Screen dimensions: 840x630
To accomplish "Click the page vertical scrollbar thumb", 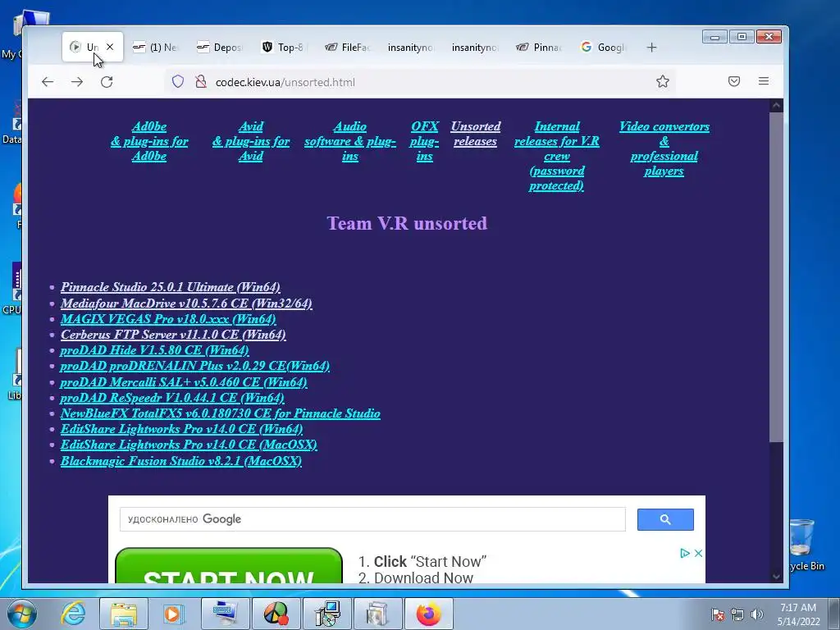I will [776, 277].
